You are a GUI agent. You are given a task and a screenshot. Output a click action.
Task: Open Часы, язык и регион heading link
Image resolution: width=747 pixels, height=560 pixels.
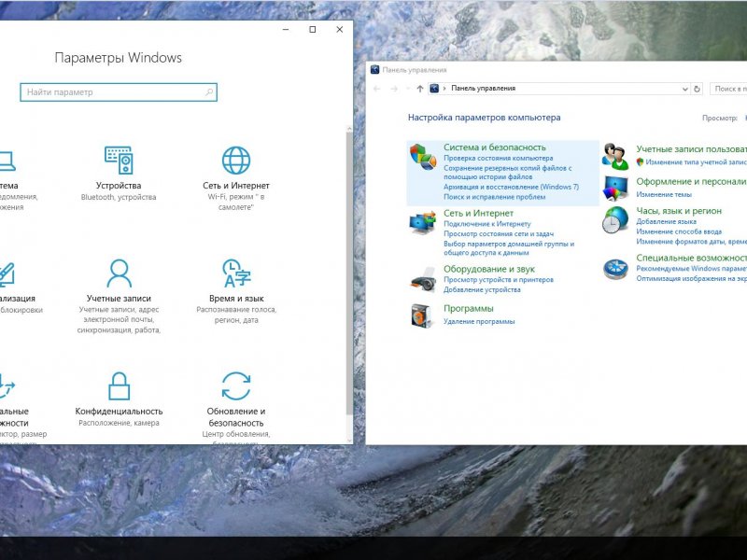coord(679,211)
